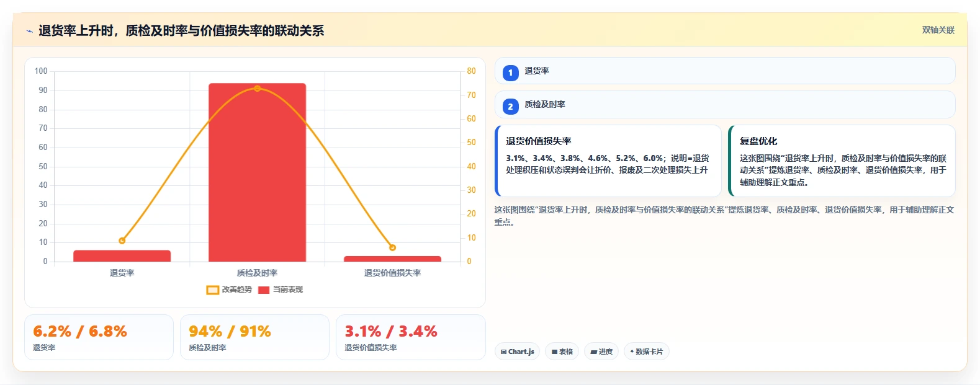Image resolution: width=980 pixels, height=385 pixels.
Task: Open the 复盘优化 card heading
Action: pos(758,141)
